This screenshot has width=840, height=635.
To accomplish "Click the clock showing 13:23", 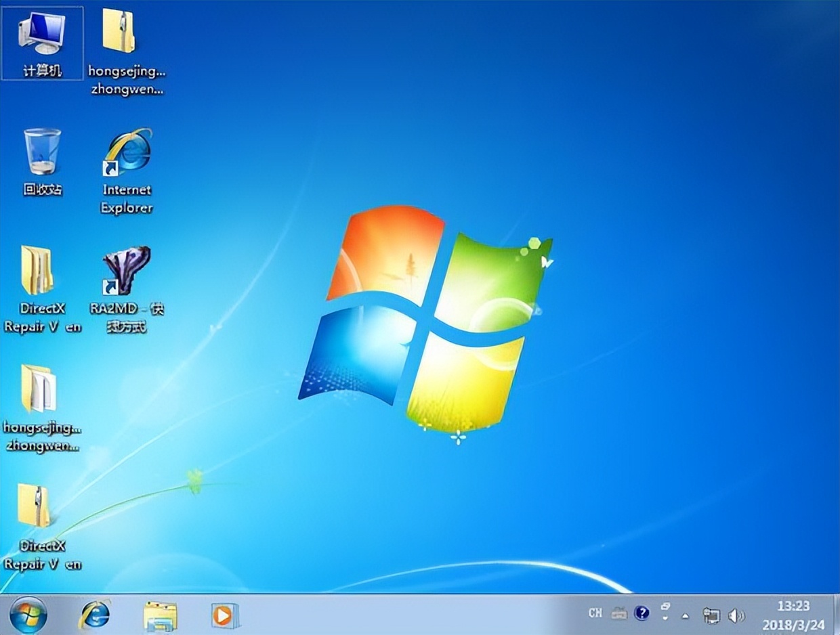I will [792, 614].
